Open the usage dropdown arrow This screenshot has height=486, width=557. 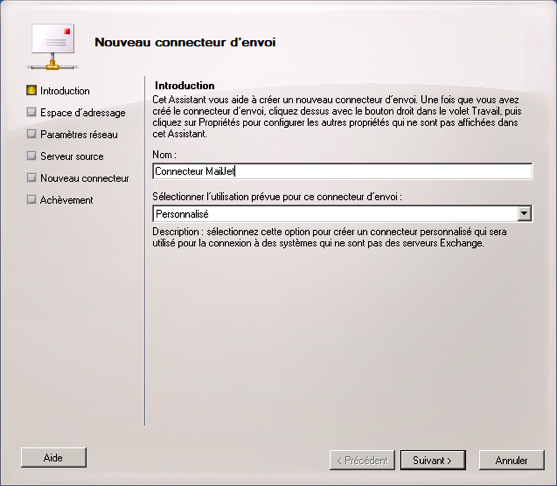[x=524, y=214]
